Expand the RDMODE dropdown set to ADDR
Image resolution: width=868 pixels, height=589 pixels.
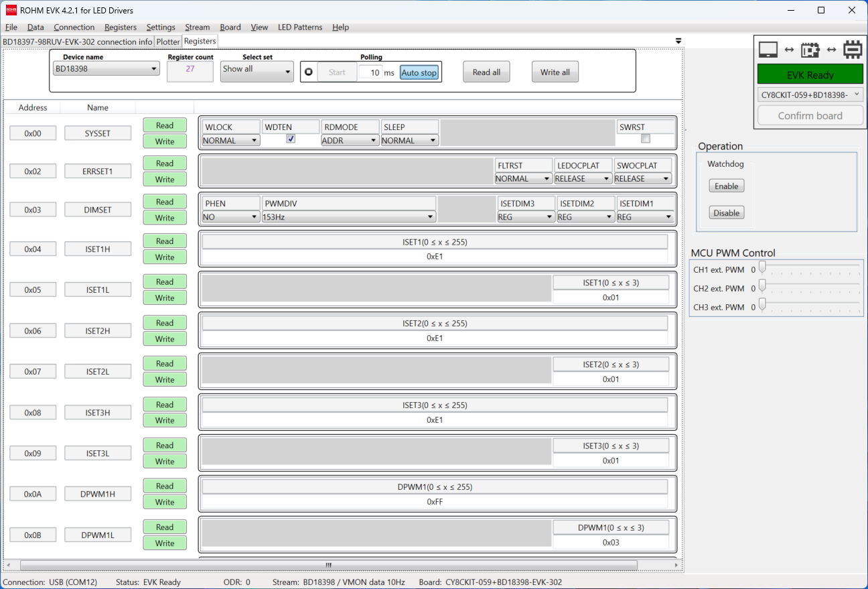click(x=350, y=141)
